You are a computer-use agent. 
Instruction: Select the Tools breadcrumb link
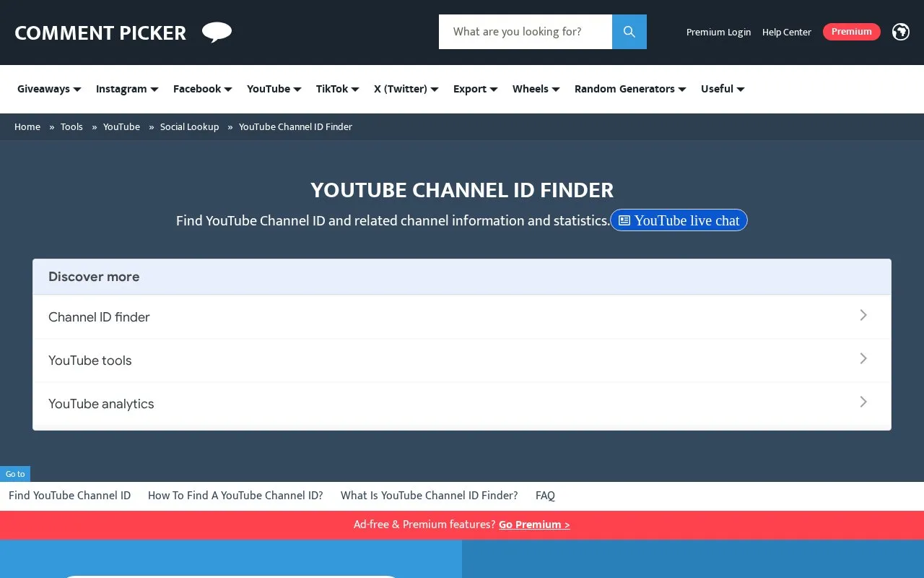71,126
